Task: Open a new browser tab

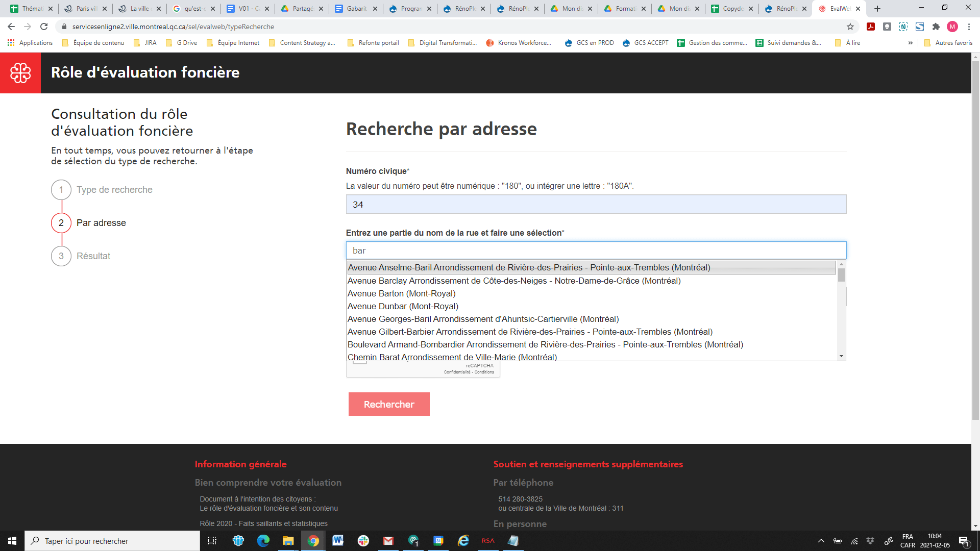Action: point(877,9)
